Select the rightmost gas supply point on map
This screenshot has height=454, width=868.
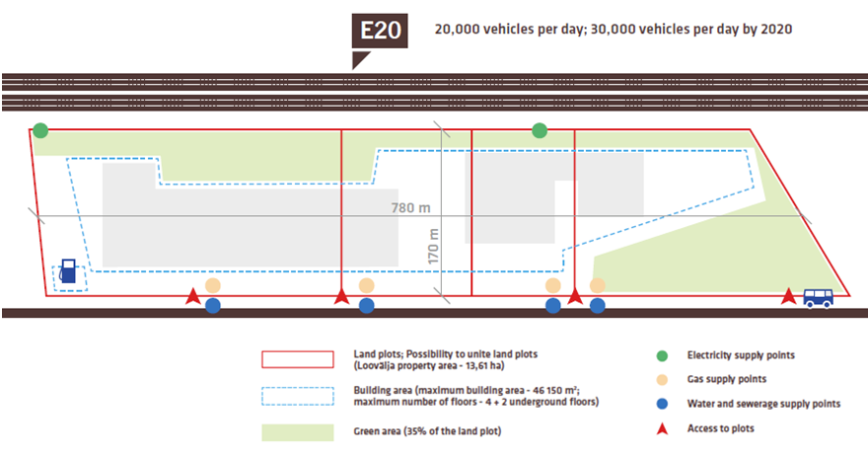point(597,285)
